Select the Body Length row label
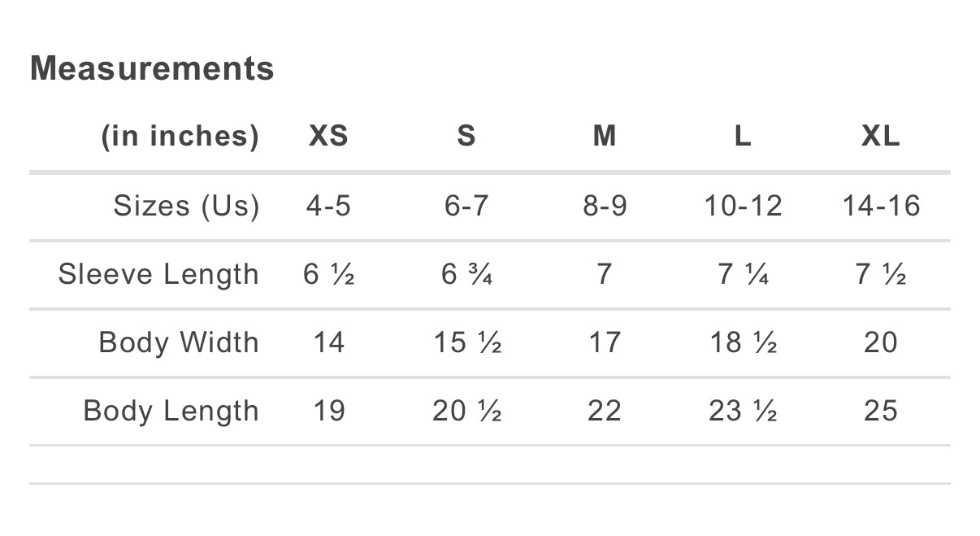The image size is (980, 536). pos(171,411)
